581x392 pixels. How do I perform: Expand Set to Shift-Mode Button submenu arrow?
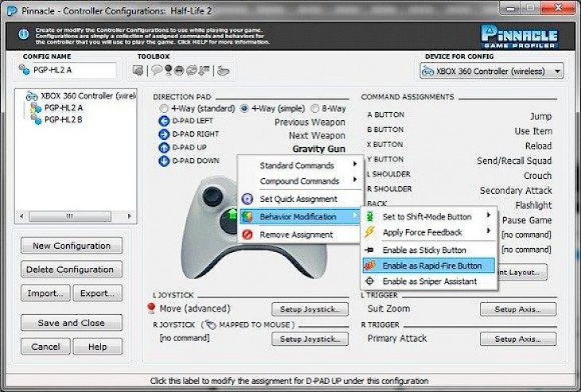coord(489,215)
